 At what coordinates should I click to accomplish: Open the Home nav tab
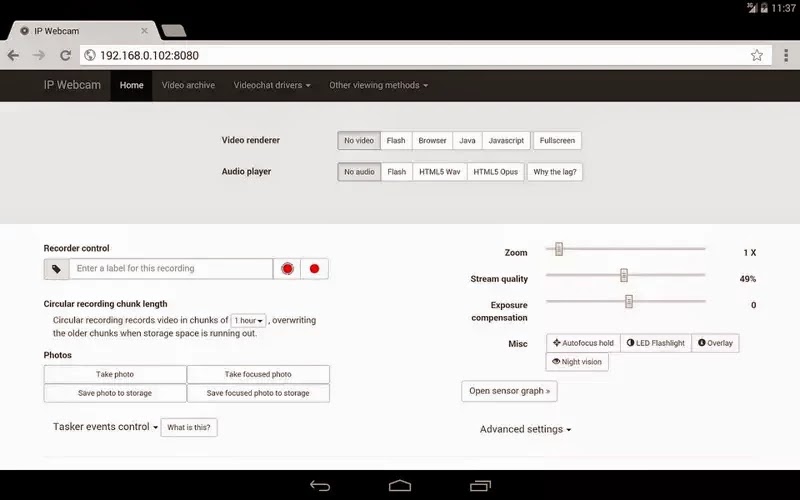pyautogui.click(x=132, y=85)
